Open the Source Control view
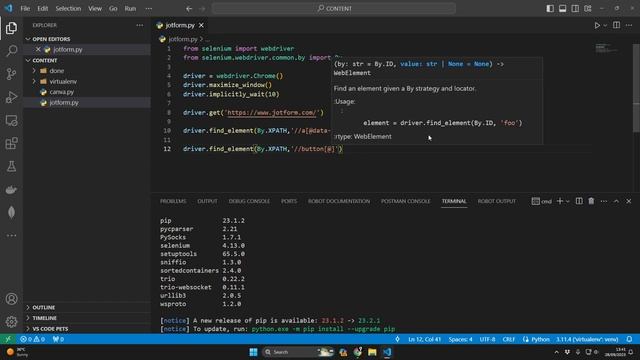This screenshot has width=640, height=360. [11, 74]
